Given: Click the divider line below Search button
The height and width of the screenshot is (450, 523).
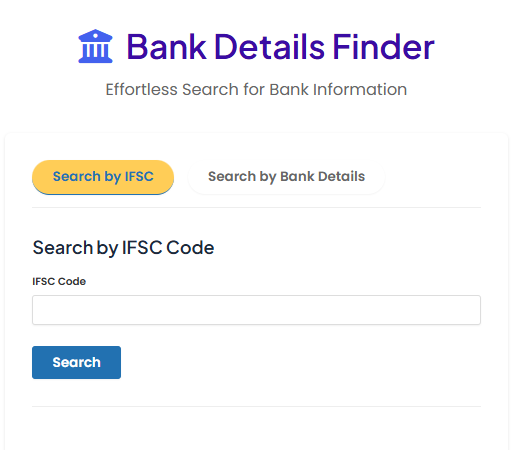Looking at the screenshot, I should (256, 406).
